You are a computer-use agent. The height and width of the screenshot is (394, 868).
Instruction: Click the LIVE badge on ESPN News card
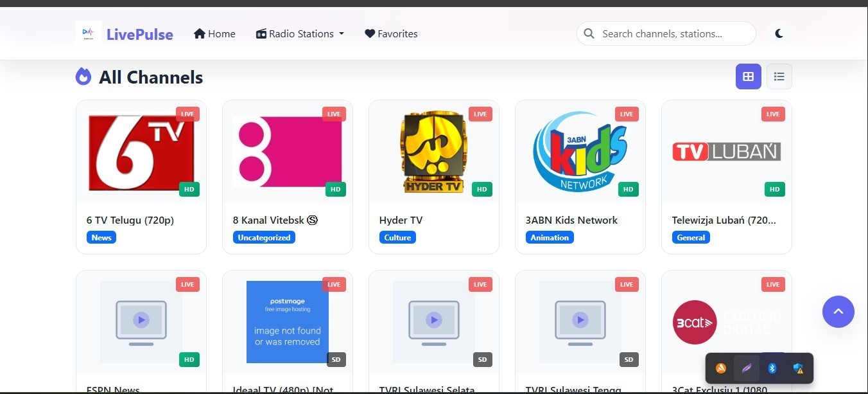[187, 284]
